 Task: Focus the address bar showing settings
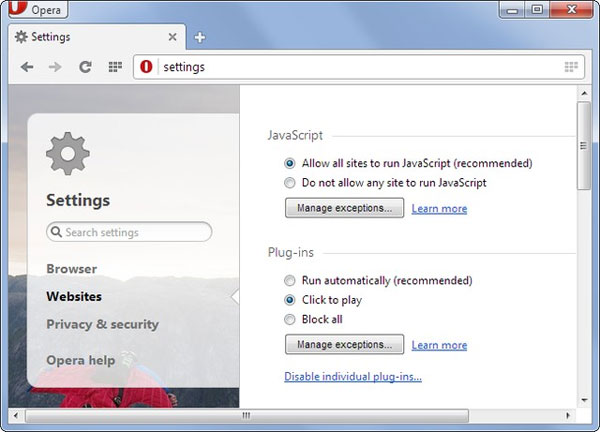(360, 67)
